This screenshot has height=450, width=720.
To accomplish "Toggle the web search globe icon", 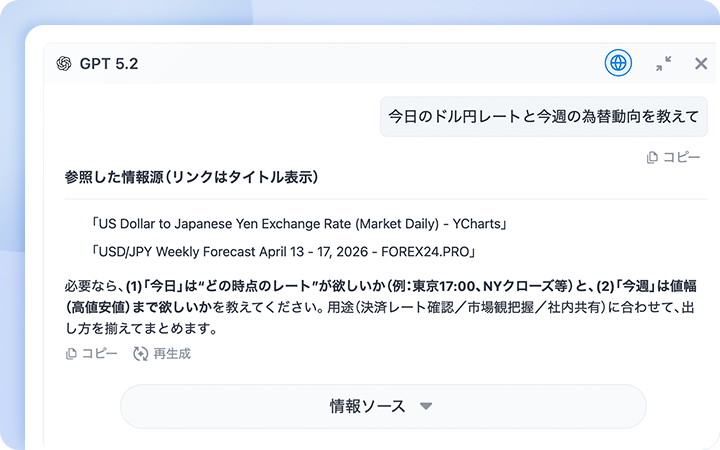I will (618, 63).
